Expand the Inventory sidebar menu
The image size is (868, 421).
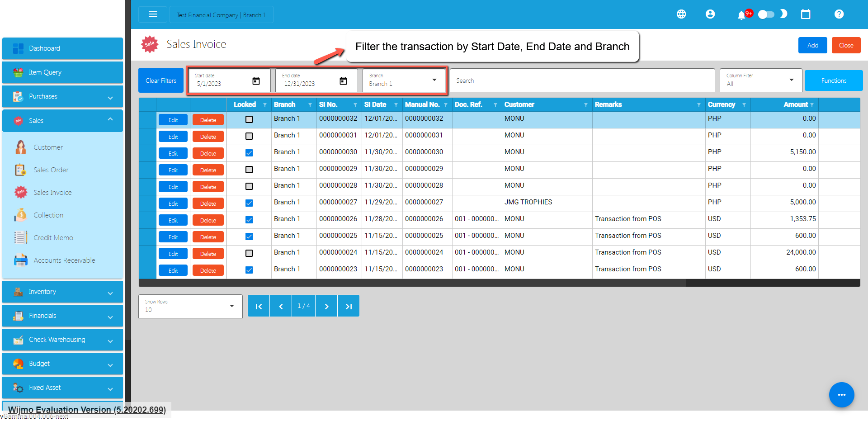(x=62, y=292)
